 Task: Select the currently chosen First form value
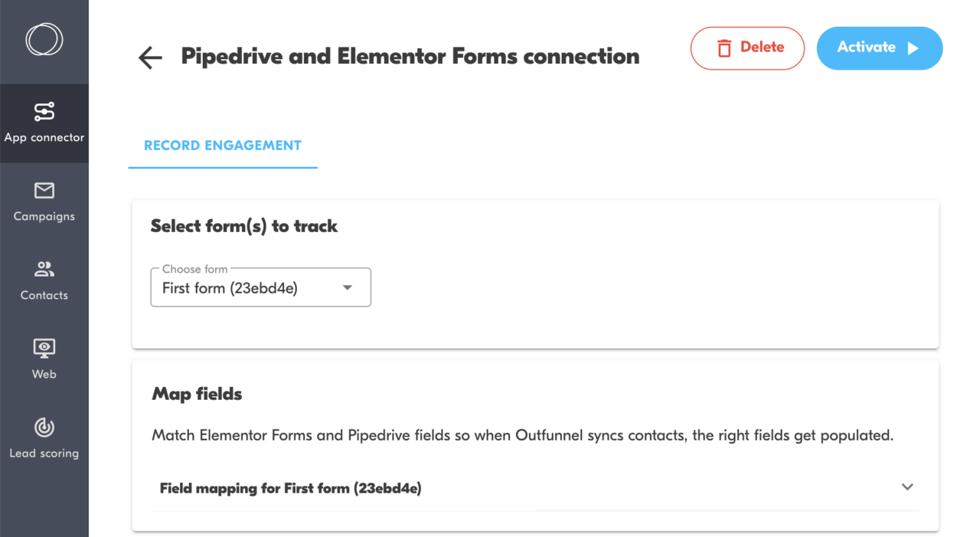pos(230,289)
